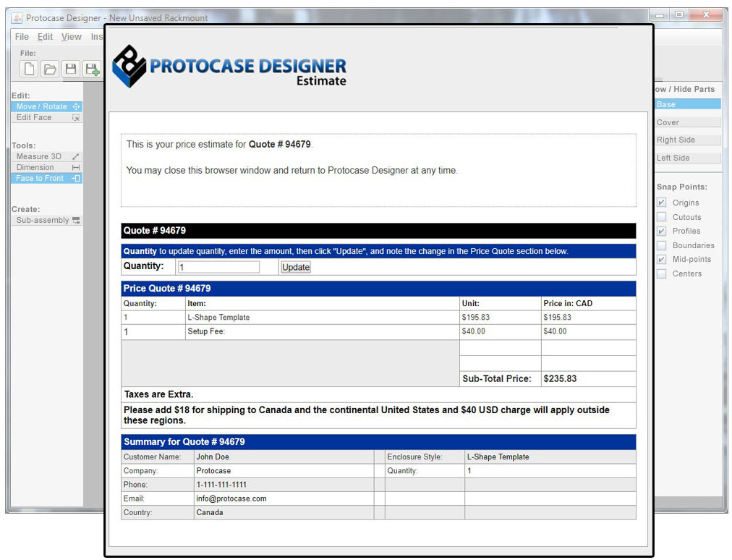This screenshot has width=732, height=560.
Task: Enable the Boundaries snap point checkbox
Action: pyautogui.click(x=662, y=245)
